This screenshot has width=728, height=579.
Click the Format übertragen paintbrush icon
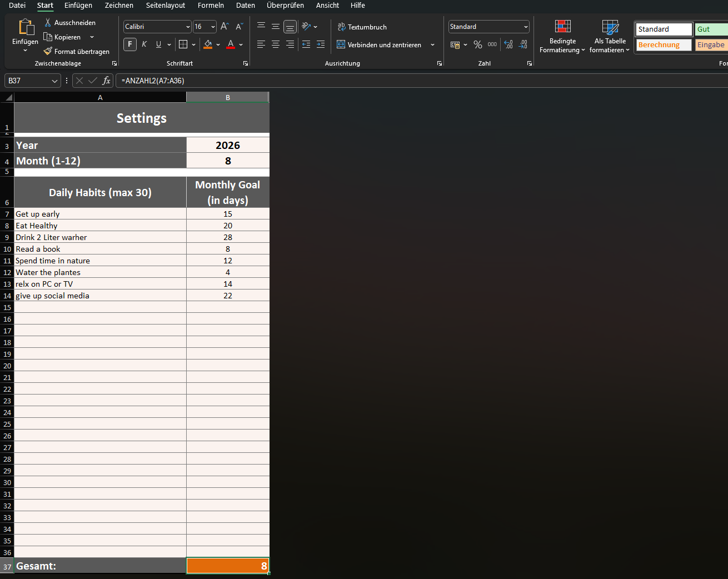(48, 51)
